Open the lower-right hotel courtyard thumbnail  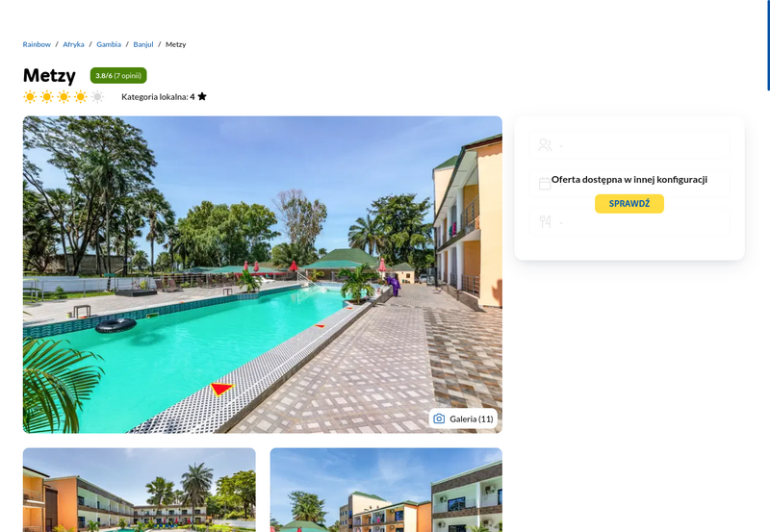[x=386, y=490]
